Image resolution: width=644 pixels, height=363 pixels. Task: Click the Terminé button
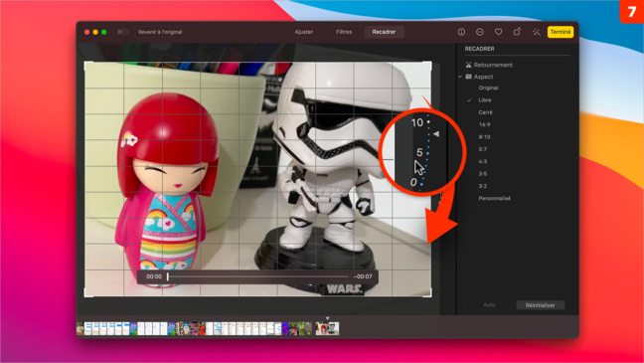[x=561, y=32]
